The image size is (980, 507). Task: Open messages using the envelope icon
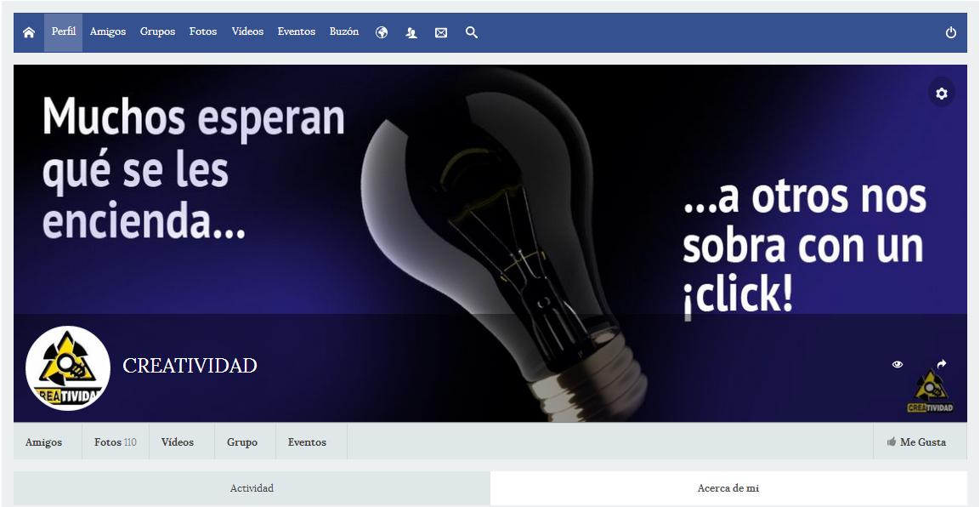441,32
